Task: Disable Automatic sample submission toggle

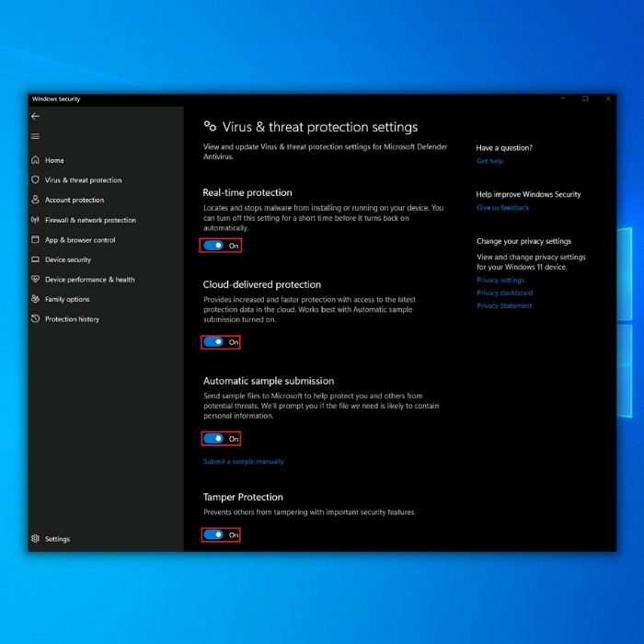Action: [x=213, y=439]
